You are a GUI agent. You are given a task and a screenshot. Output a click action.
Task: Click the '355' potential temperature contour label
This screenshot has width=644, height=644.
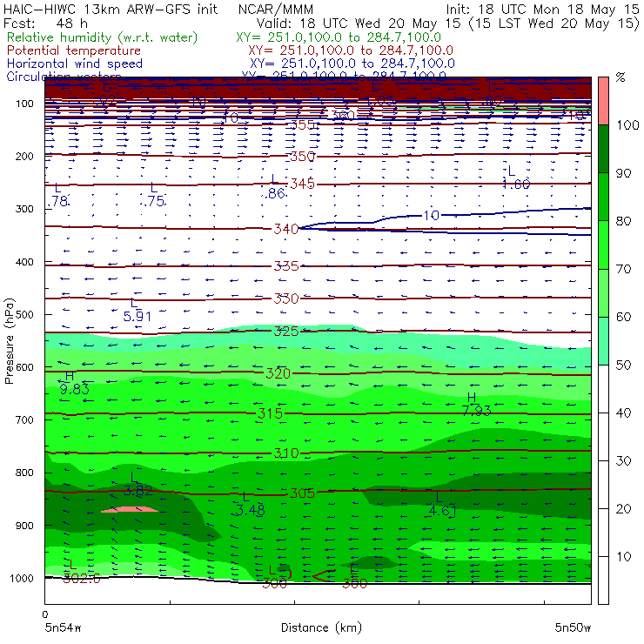302,124
